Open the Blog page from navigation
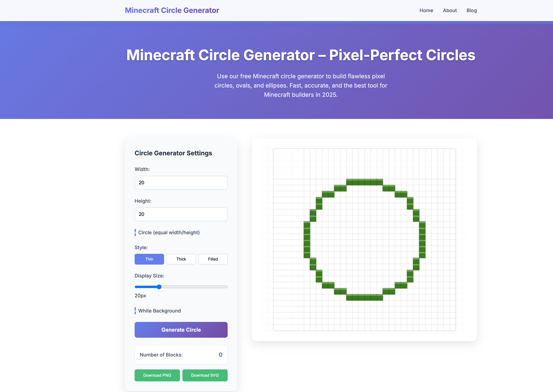Image resolution: width=553 pixels, height=392 pixels. coord(471,10)
